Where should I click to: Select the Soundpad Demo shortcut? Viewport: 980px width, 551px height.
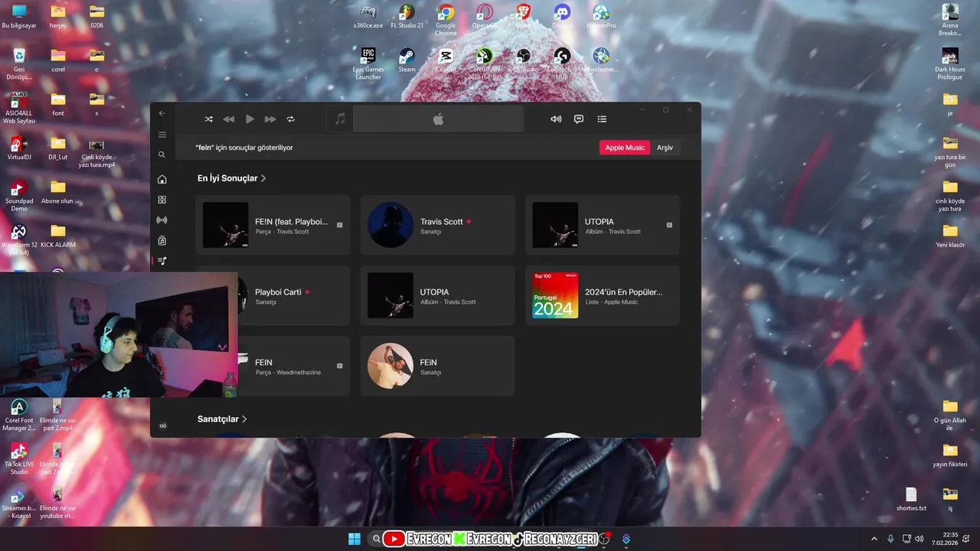[x=19, y=196]
